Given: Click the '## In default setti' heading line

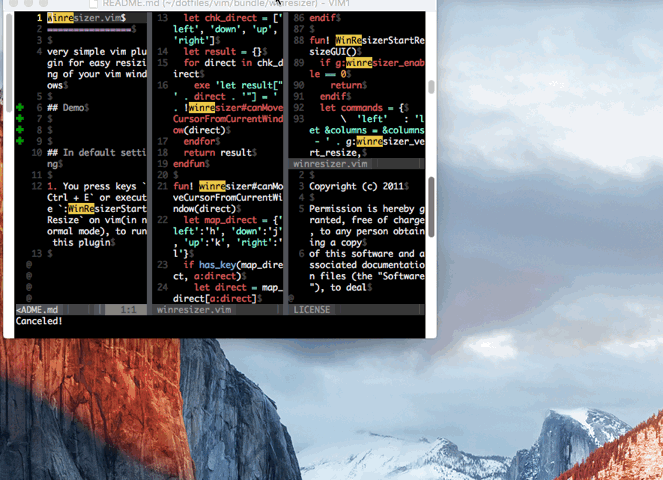Looking at the screenshot, I should pos(96,152).
